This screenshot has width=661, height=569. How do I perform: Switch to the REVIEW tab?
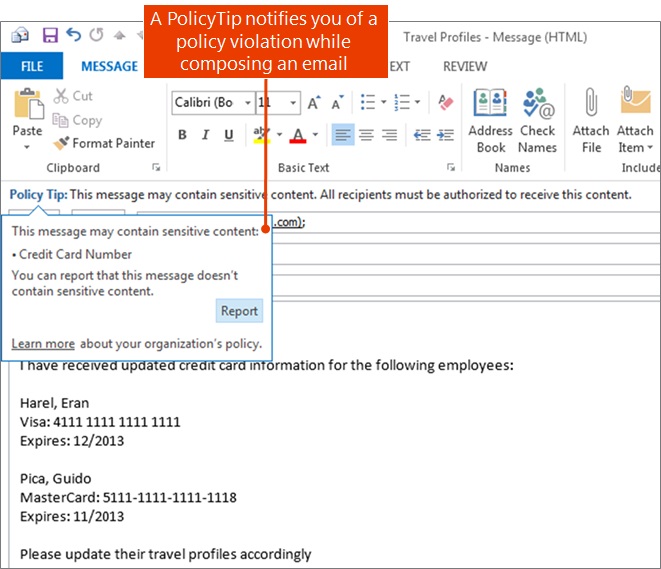point(464,66)
